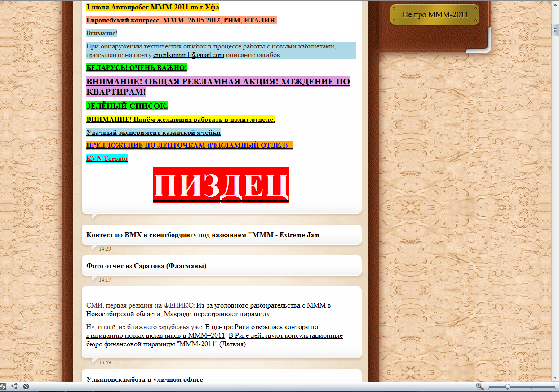
Task: Open the 'Не про МММ-2011' gold plate button
Action: point(435,15)
